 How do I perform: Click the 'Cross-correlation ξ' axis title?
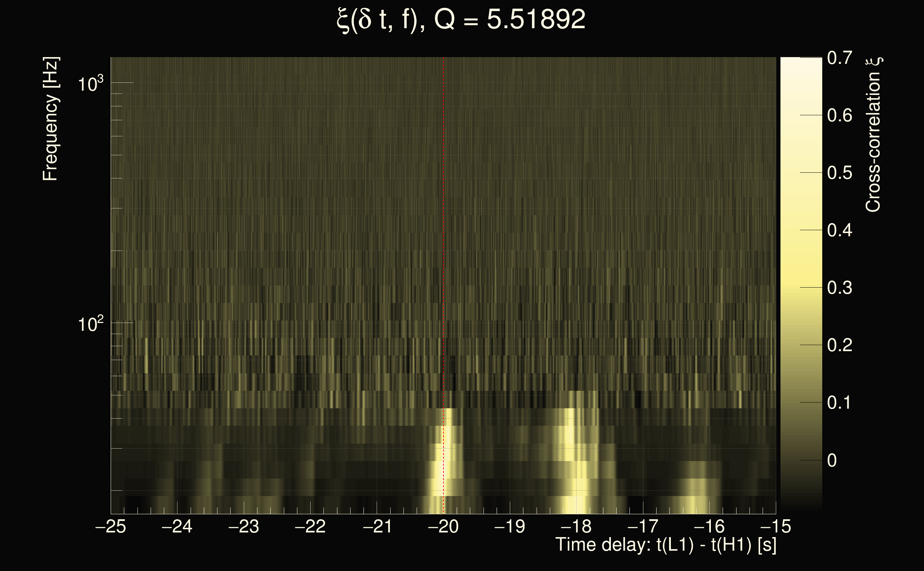click(873, 135)
